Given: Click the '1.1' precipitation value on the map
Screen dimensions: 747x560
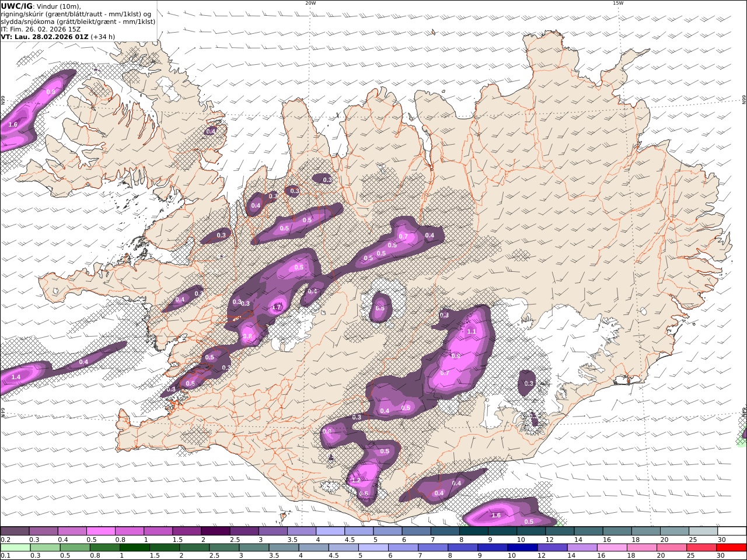Looking at the screenshot, I should [x=472, y=331].
